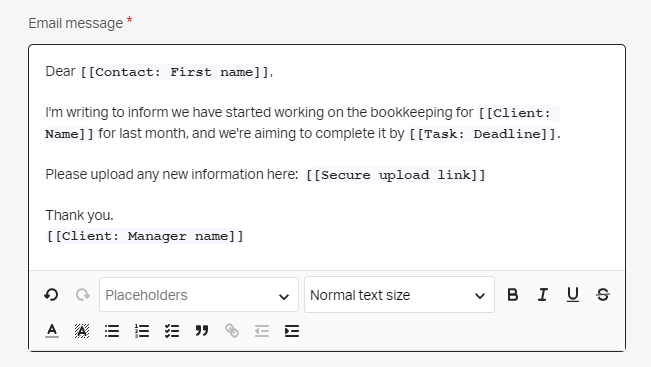Apply block quote formatting

pyautogui.click(x=202, y=331)
